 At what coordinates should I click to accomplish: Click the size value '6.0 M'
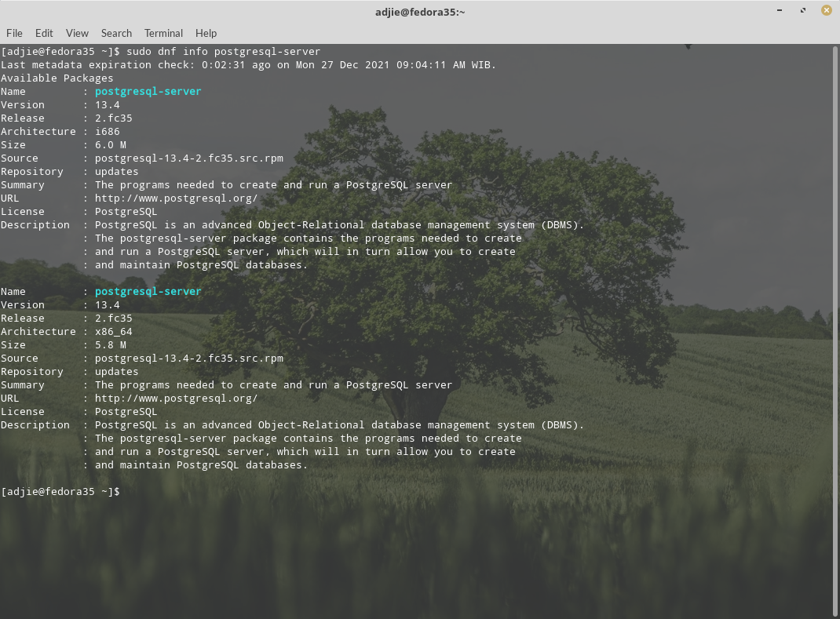(x=111, y=145)
